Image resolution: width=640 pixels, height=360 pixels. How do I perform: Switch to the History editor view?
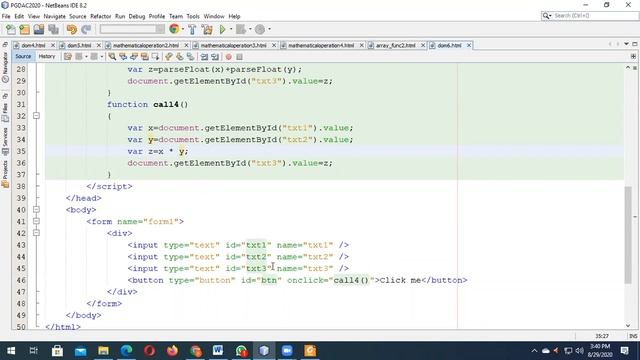[x=47, y=56]
